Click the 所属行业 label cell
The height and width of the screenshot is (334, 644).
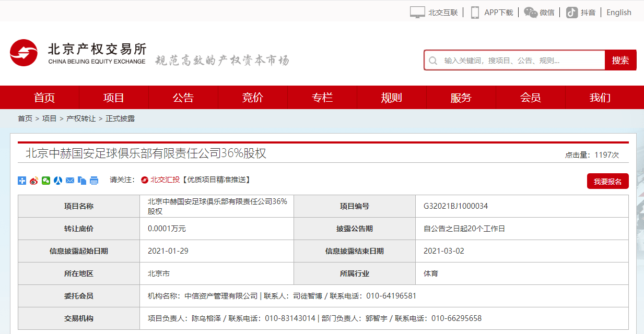tap(355, 273)
